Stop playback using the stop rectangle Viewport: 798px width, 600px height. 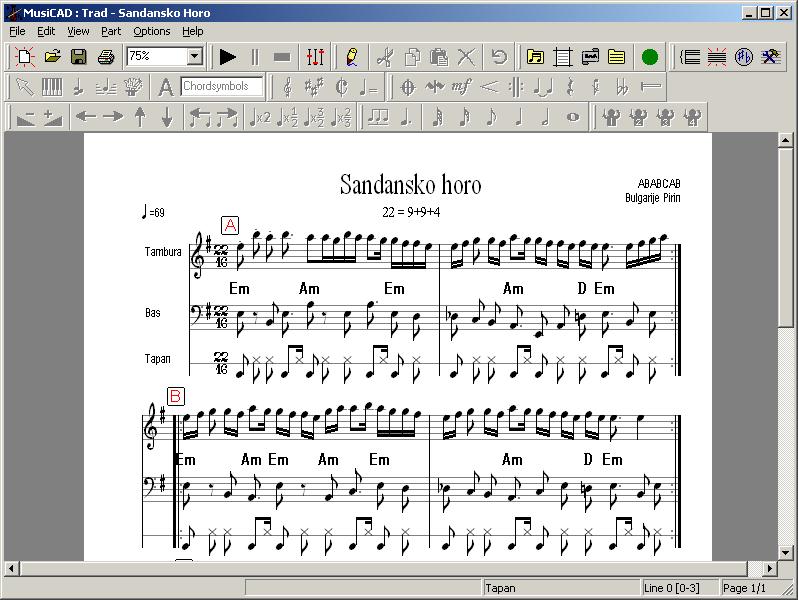tap(282, 57)
